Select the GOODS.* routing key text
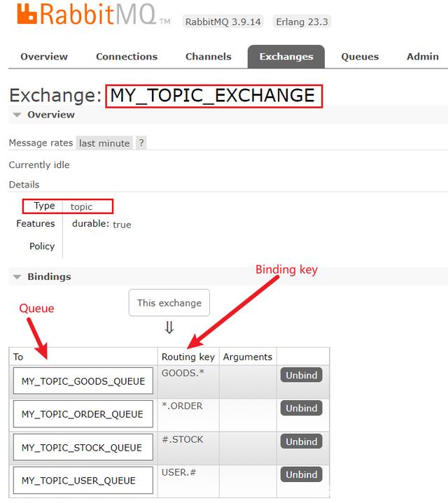 tap(183, 373)
